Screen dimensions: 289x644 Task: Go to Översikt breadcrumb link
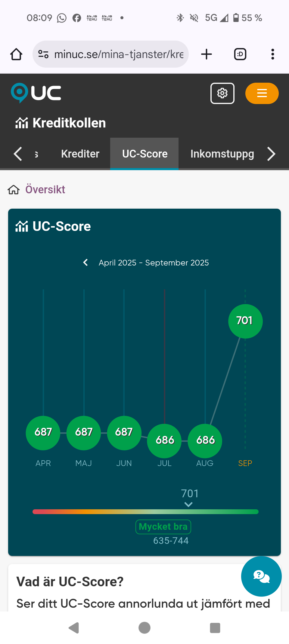[45, 190]
